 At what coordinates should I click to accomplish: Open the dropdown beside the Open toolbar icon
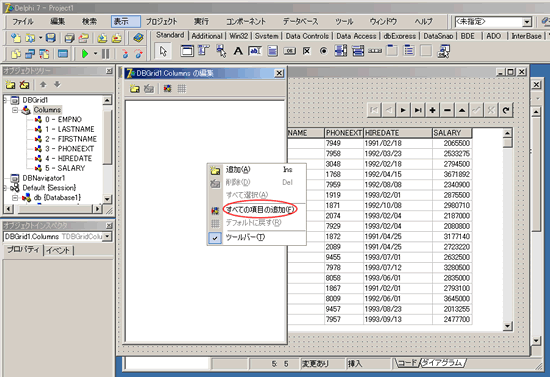pyautogui.click(x=40, y=38)
